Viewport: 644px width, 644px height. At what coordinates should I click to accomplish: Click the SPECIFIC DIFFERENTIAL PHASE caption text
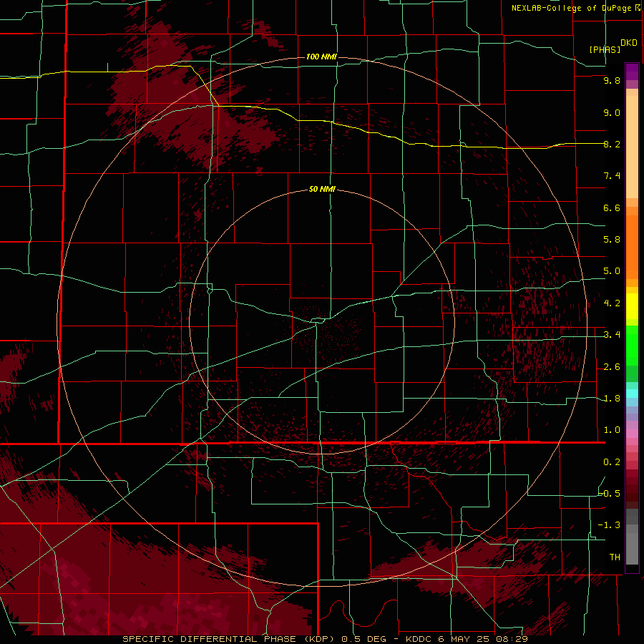pos(209,639)
